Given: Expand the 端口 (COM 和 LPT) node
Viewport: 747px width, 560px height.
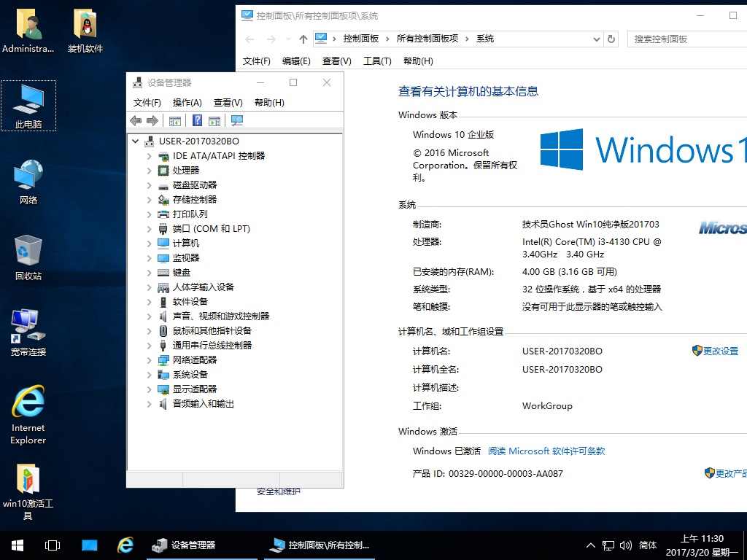Looking at the screenshot, I should point(149,229).
